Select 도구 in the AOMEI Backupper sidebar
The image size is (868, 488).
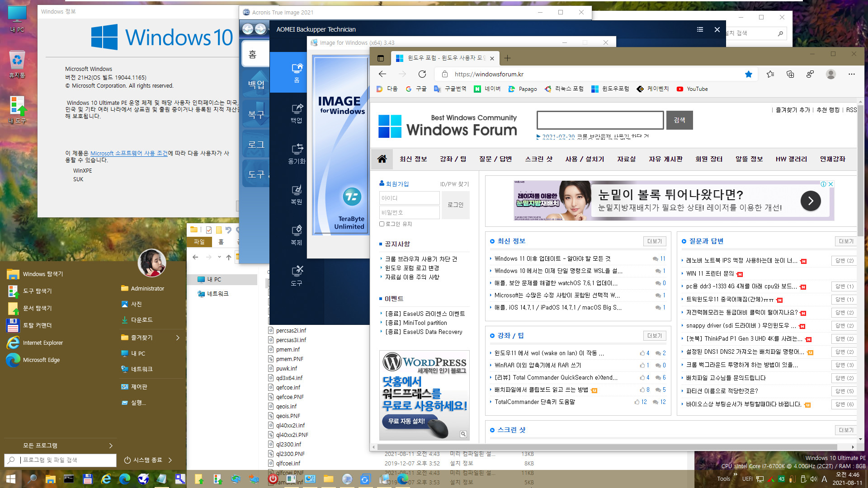(x=297, y=276)
